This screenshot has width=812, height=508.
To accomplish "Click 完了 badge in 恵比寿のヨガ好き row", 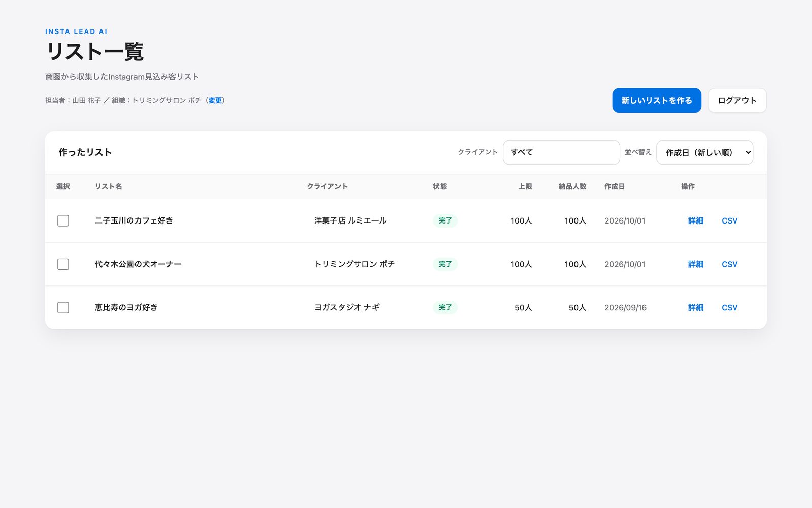I will pyautogui.click(x=445, y=307).
